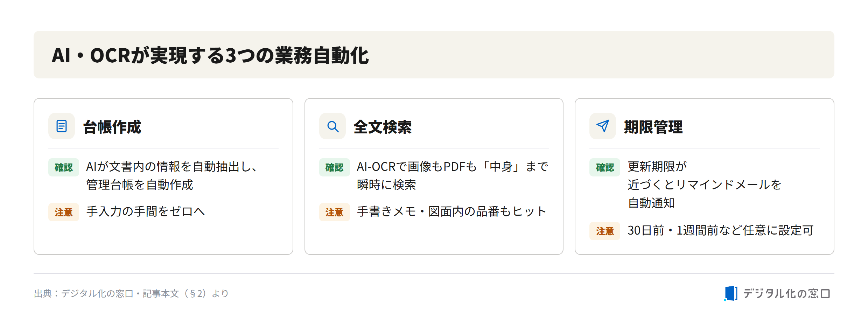The image size is (868, 334).
Task: Click the text 手書きメモ・図面内の品番もヒット
Action: click(x=451, y=211)
